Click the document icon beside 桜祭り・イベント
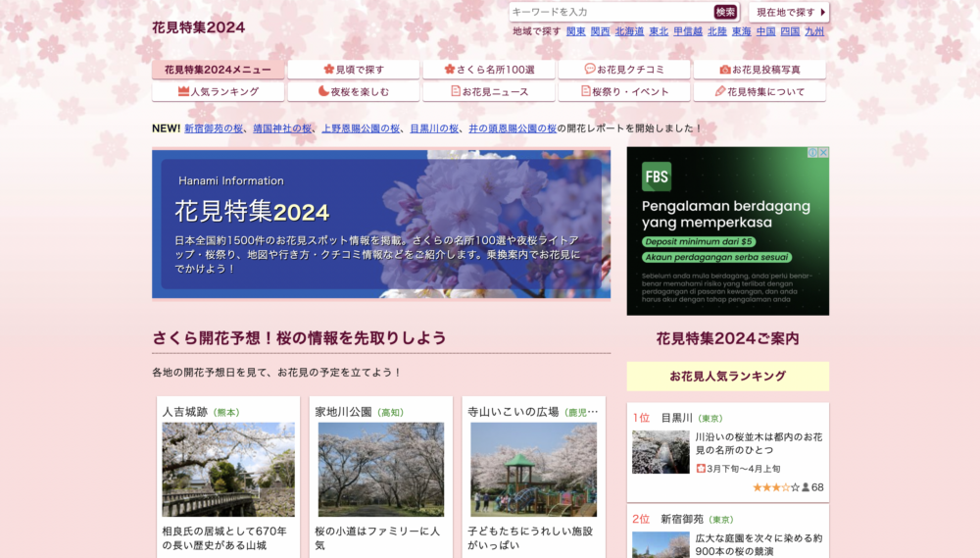Image resolution: width=980 pixels, height=558 pixels. coord(586,90)
